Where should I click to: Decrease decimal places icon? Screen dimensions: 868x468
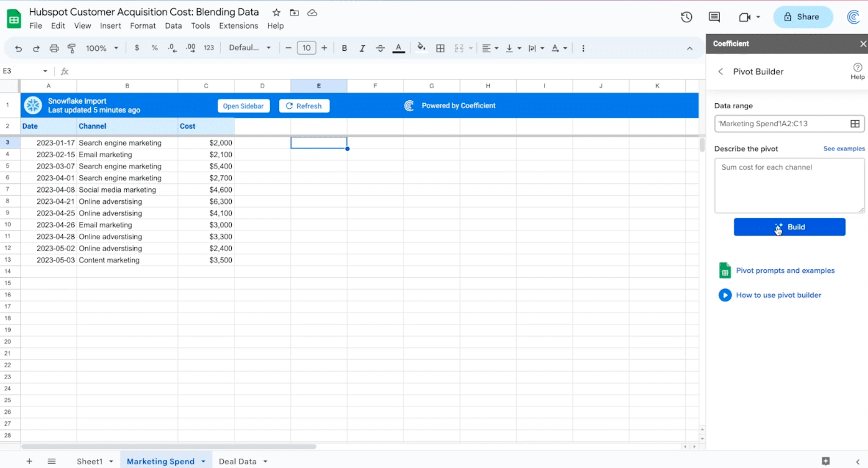pos(172,48)
